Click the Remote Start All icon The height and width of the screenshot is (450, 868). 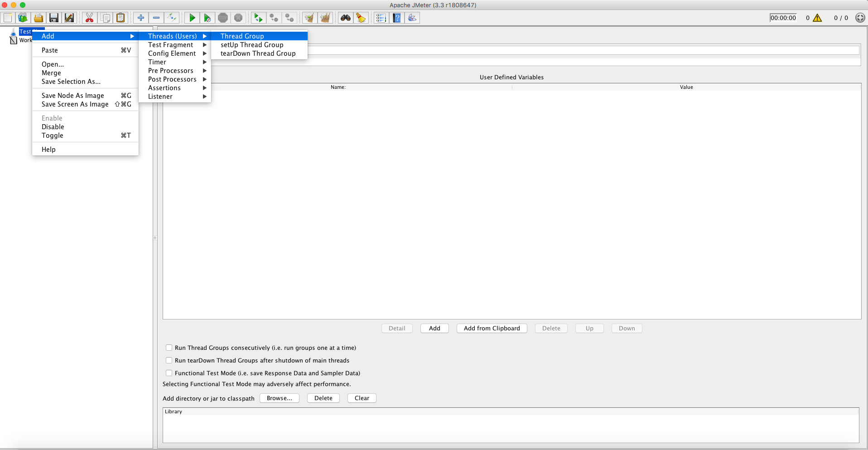click(258, 18)
